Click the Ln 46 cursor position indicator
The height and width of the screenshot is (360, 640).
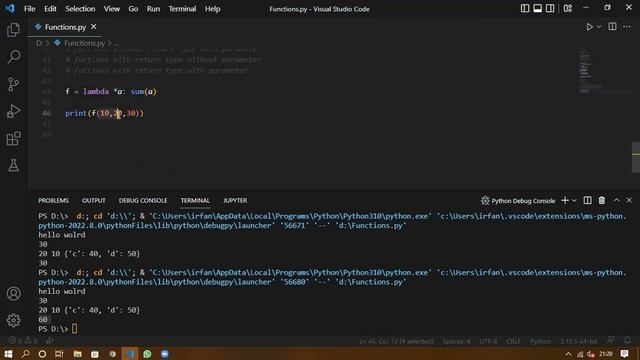coord(396,341)
